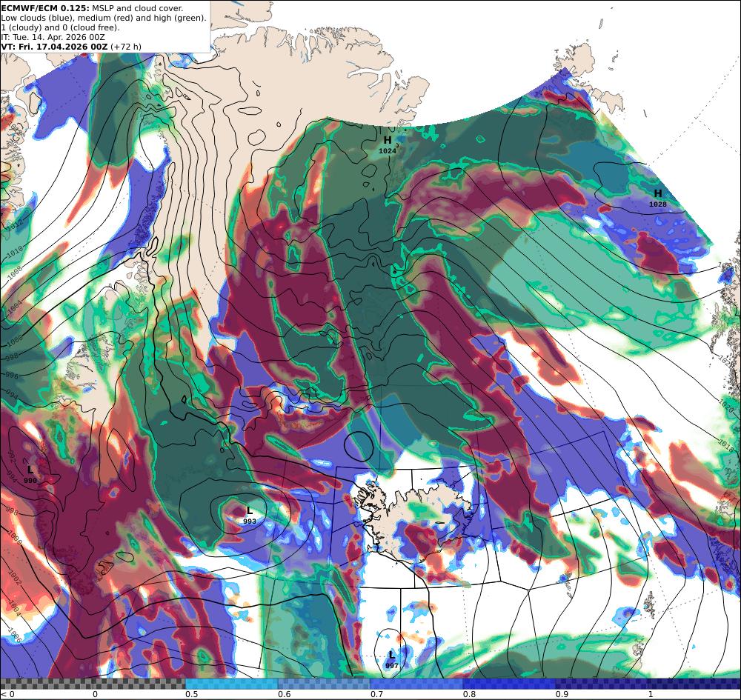Click the 'ECMWF/ECM 0.125:' bold title
The width and height of the screenshot is (741, 700).
(x=45, y=8)
